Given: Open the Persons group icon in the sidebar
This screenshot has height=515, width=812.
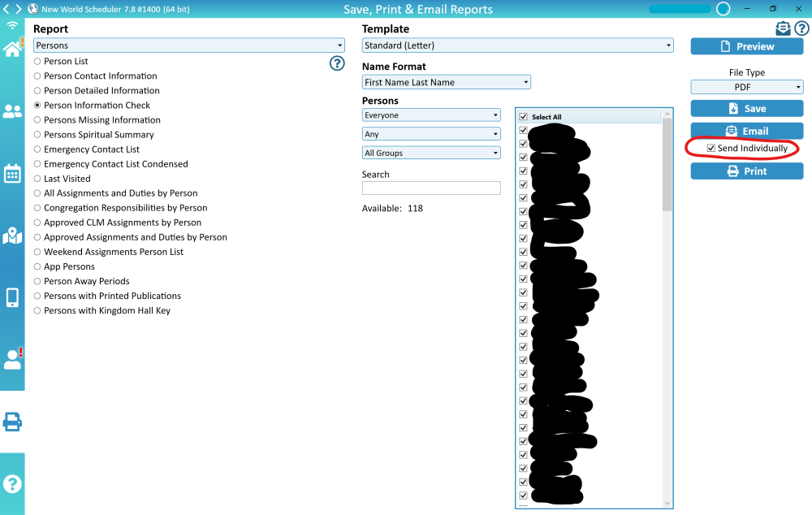Looking at the screenshot, I should (12, 111).
